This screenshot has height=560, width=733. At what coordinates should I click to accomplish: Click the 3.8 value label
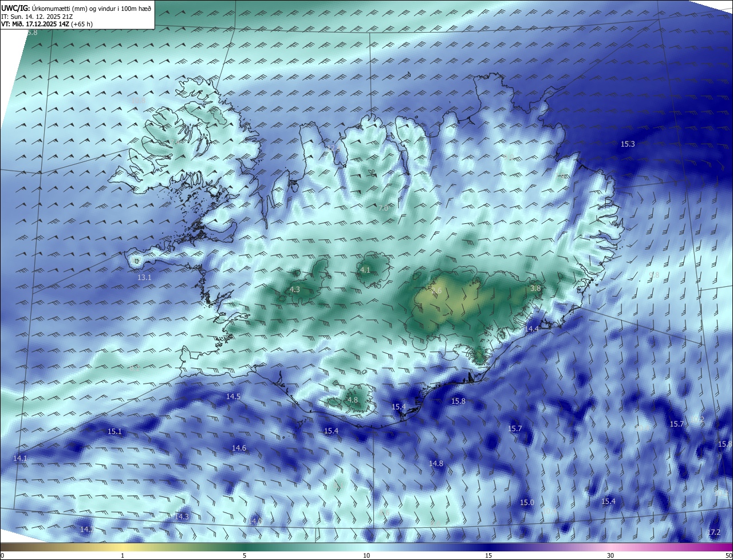(x=535, y=288)
